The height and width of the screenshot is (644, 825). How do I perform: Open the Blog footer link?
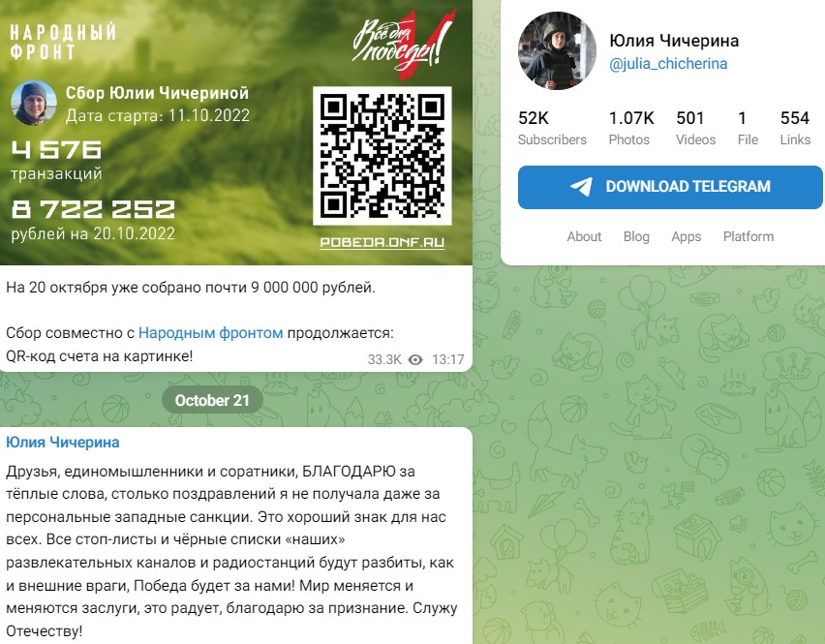point(636,236)
